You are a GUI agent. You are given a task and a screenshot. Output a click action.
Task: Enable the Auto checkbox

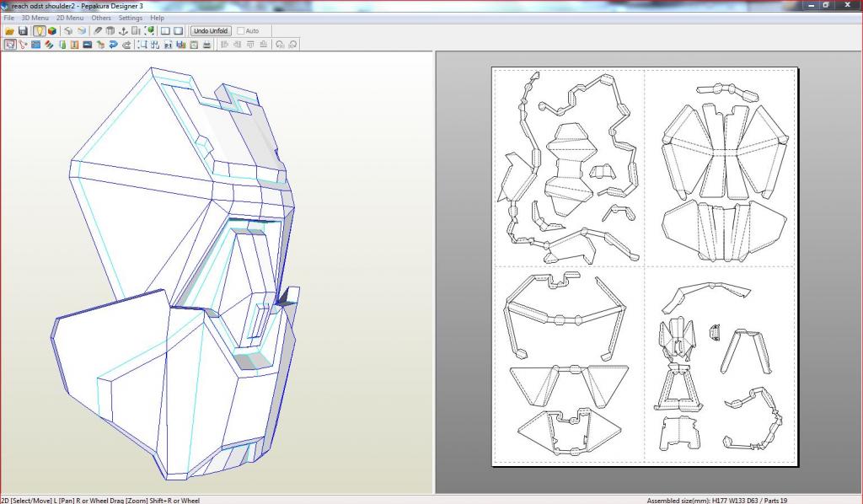point(240,31)
